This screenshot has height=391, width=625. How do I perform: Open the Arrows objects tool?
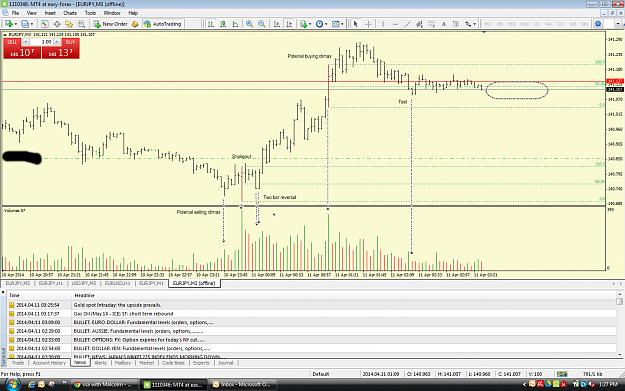(x=468, y=24)
